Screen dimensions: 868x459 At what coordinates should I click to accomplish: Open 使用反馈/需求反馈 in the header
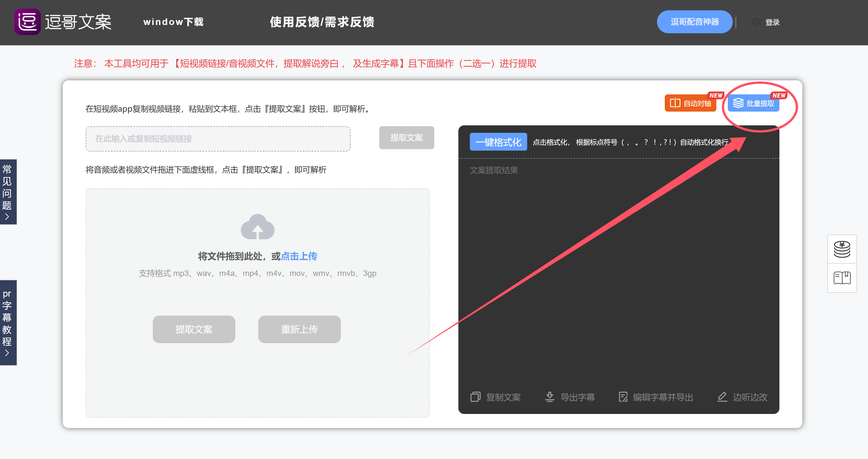click(322, 22)
